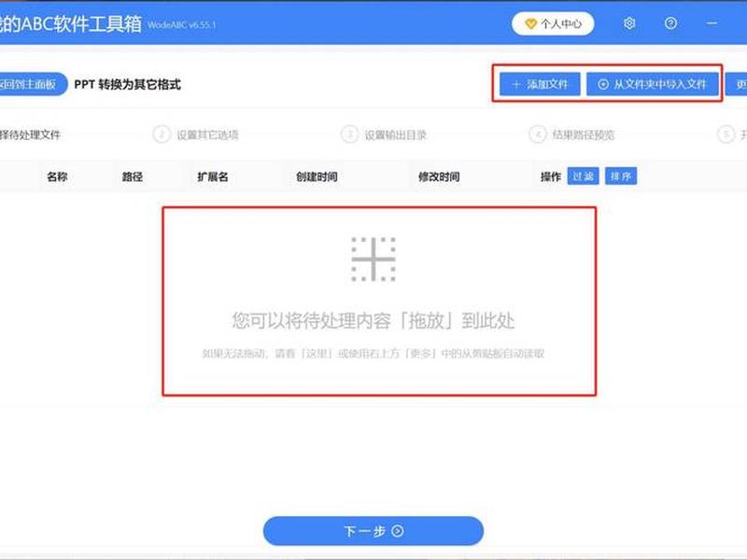Click the 修改时间 column header
This screenshot has width=747, height=560.
point(439,176)
